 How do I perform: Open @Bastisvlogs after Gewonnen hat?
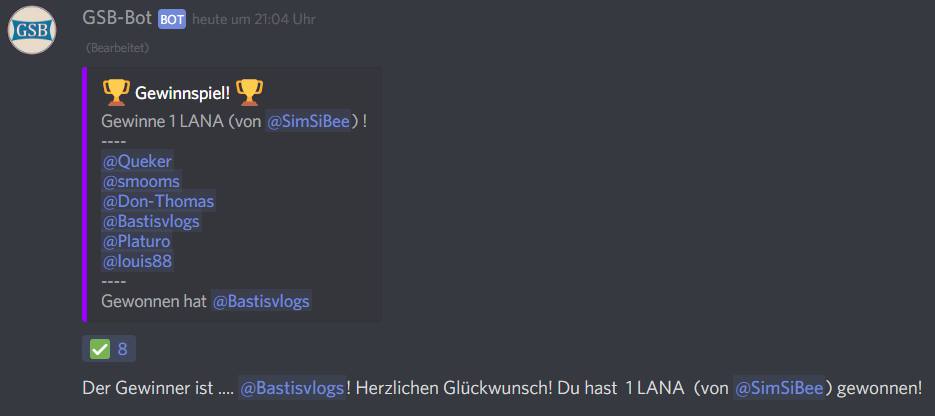[x=261, y=302]
